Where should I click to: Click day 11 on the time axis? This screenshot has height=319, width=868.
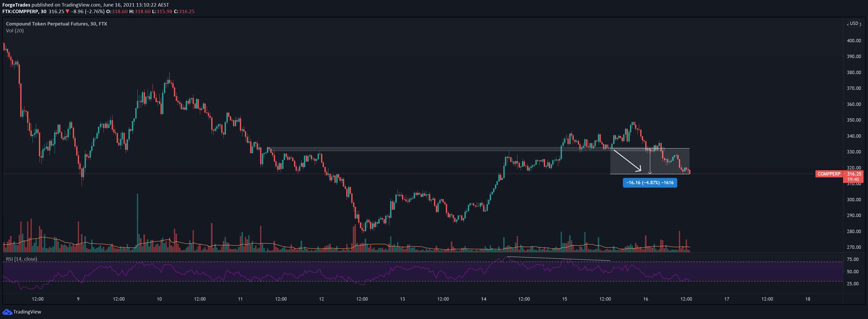pos(240,299)
